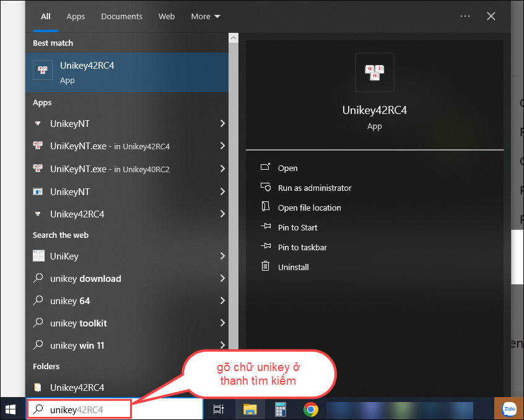
Task: Open UniKeyNT.exe in Unikey42RC4 result
Action: [127, 146]
